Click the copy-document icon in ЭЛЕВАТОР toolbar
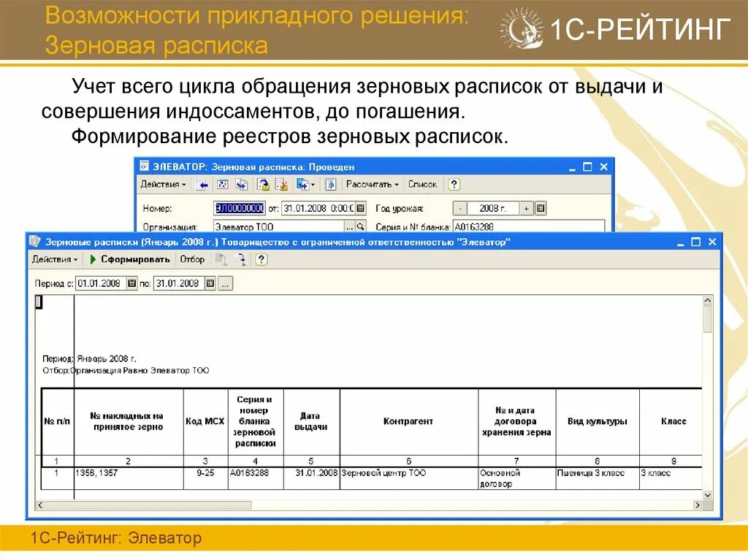The image size is (748, 560). point(241,184)
